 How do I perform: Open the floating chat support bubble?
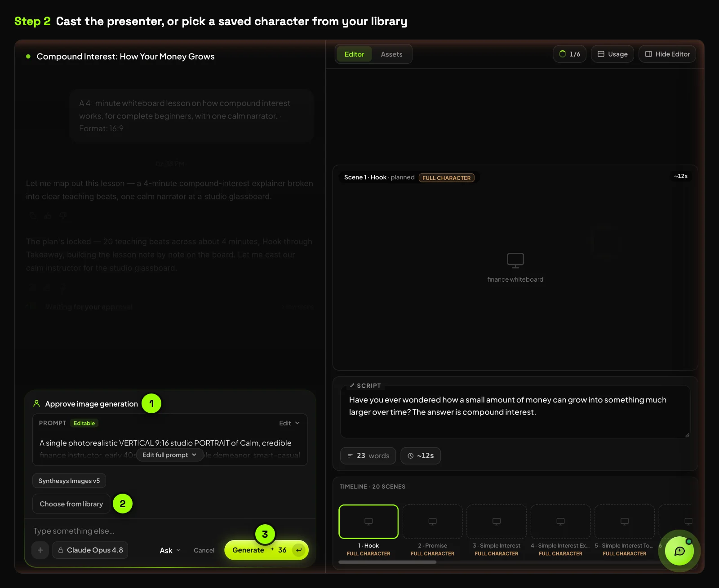point(679,551)
